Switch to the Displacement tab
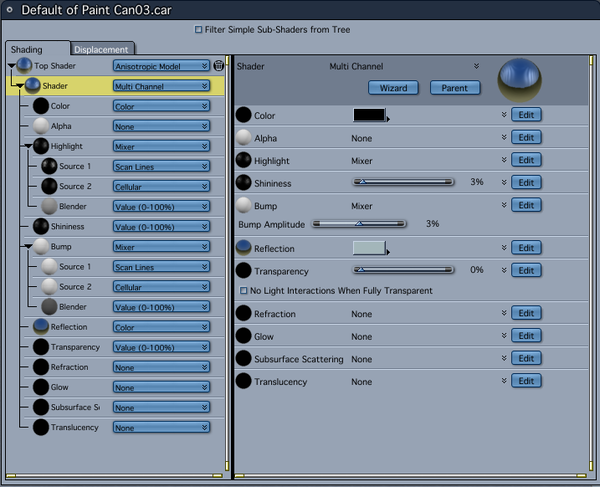 [102, 49]
